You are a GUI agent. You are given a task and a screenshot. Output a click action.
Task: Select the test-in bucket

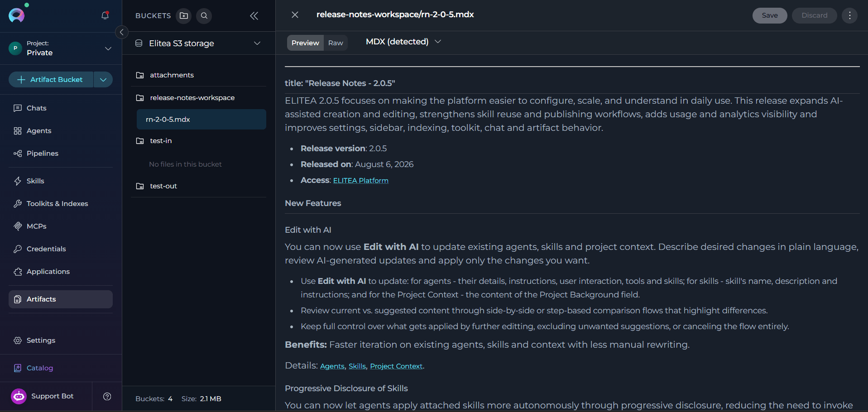coord(199,141)
